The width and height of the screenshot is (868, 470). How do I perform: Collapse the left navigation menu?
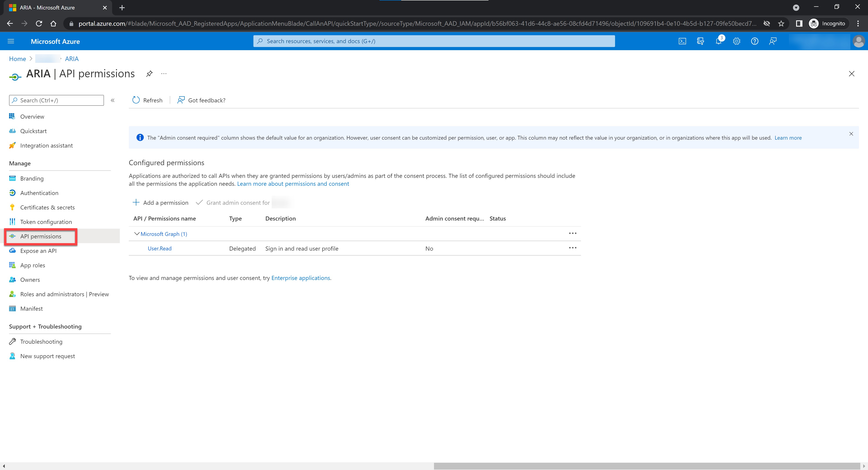point(113,100)
